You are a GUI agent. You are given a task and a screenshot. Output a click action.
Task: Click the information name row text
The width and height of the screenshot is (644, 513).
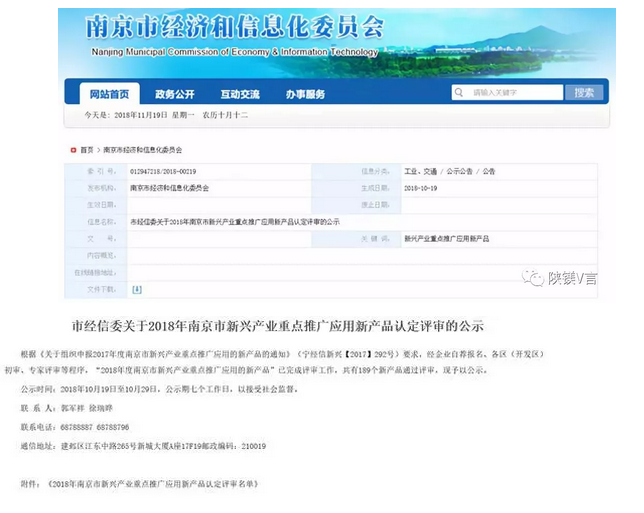tap(235, 222)
